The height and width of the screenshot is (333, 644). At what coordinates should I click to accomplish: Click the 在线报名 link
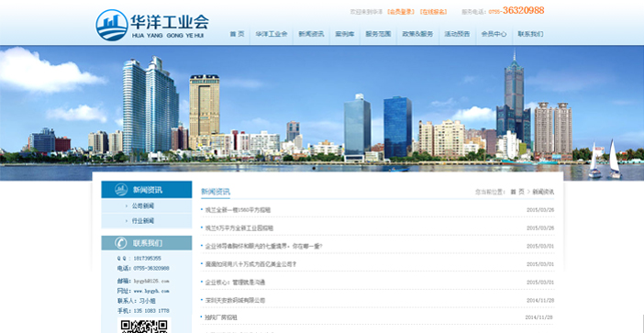pos(433,12)
